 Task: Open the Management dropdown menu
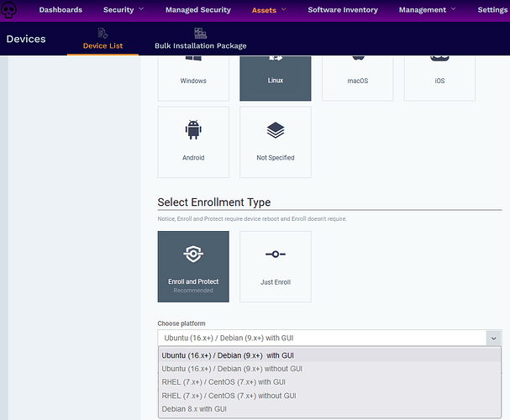[429, 10]
